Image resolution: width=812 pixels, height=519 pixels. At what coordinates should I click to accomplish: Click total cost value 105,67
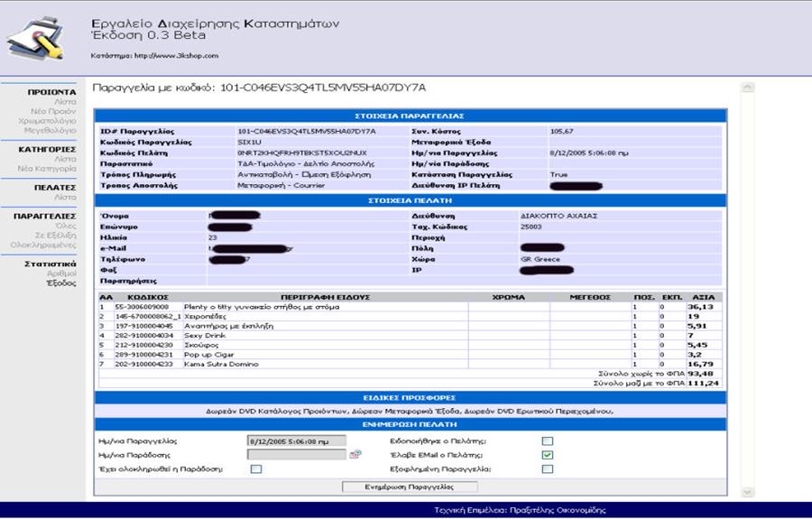(x=561, y=132)
